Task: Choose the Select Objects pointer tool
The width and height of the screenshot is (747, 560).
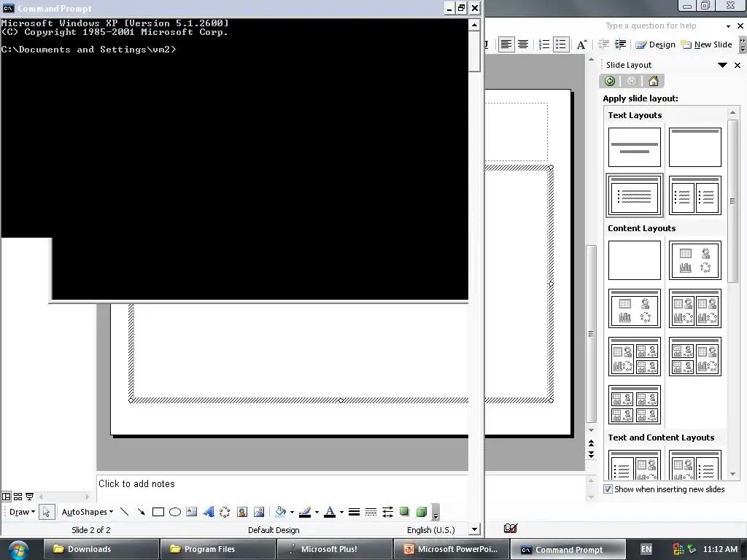Action: point(46,512)
